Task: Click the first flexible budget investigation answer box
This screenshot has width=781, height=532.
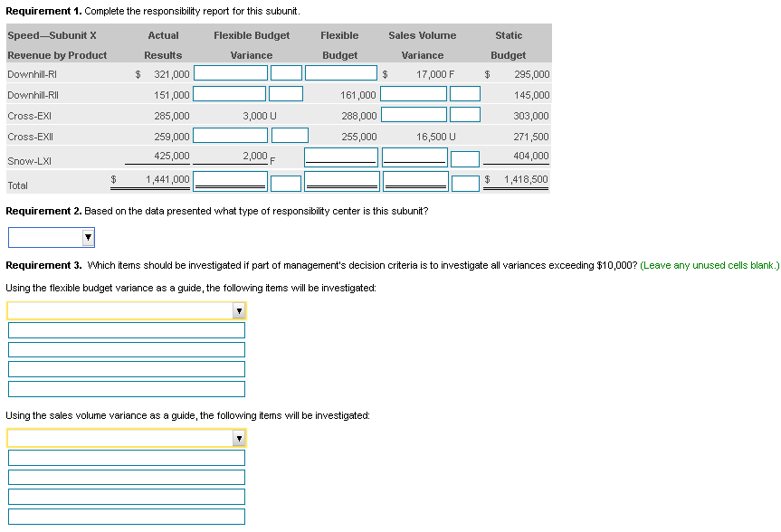Action: coord(126,329)
